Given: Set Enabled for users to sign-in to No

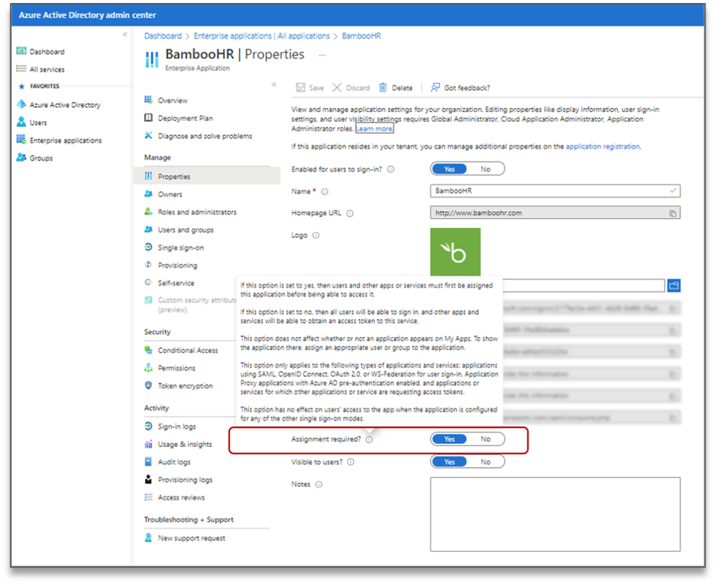Looking at the screenshot, I should (x=486, y=169).
